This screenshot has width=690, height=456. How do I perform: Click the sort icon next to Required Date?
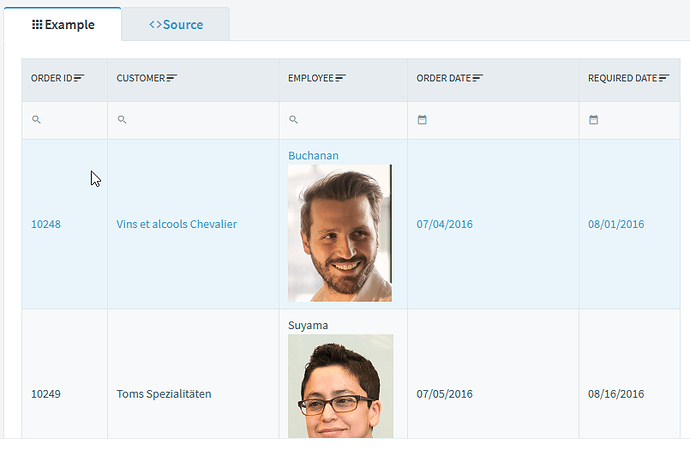pyautogui.click(x=664, y=78)
